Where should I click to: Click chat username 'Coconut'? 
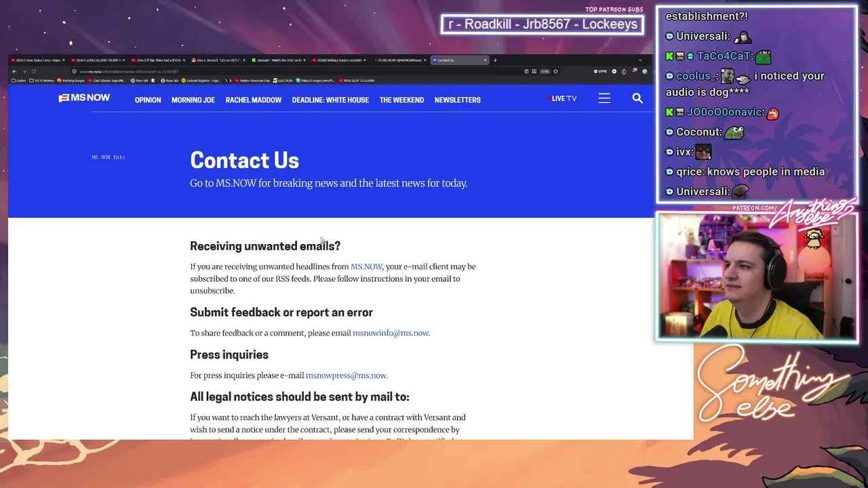click(697, 132)
